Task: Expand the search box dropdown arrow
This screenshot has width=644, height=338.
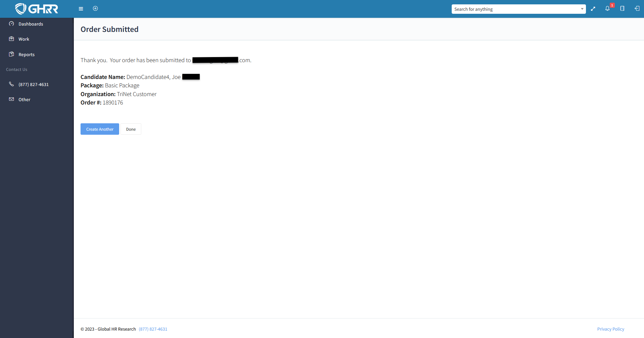Action: [582, 9]
